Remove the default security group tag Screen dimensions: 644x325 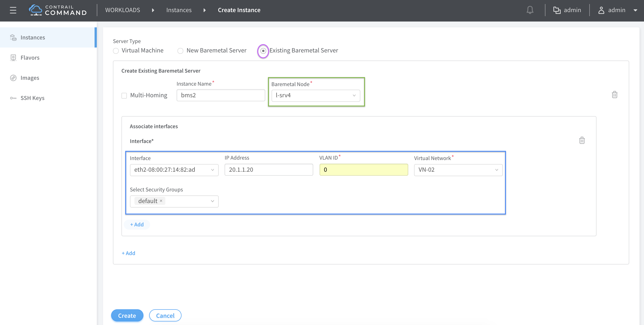(161, 201)
